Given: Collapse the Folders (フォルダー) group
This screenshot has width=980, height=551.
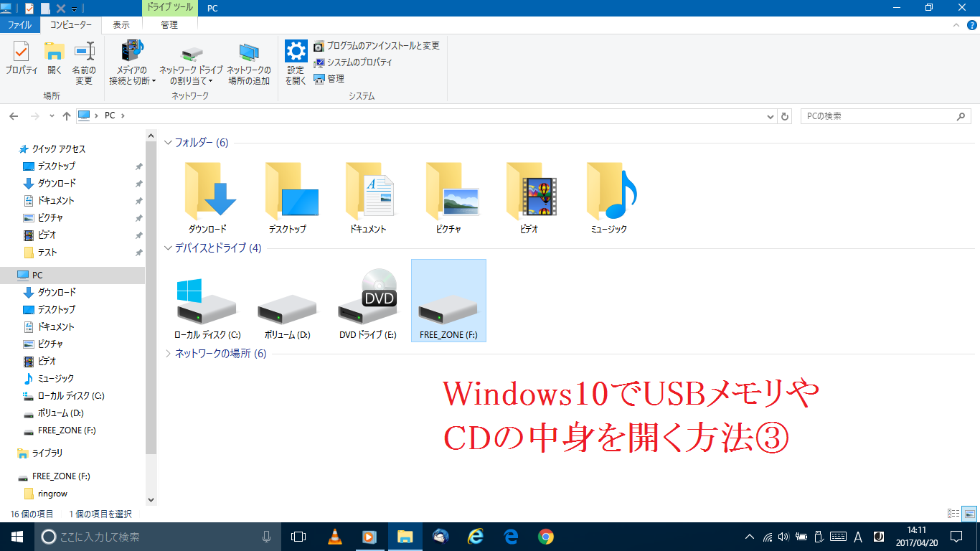Looking at the screenshot, I should point(169,143).
